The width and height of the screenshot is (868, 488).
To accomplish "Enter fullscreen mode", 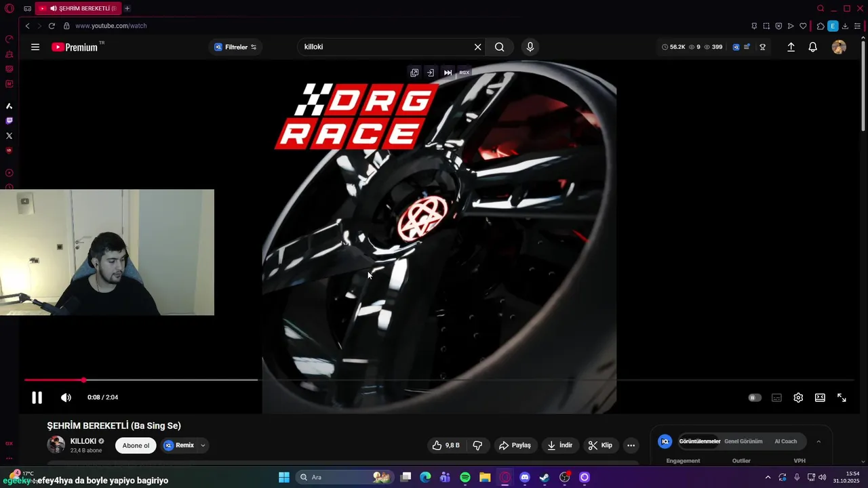I will [842, 397].
